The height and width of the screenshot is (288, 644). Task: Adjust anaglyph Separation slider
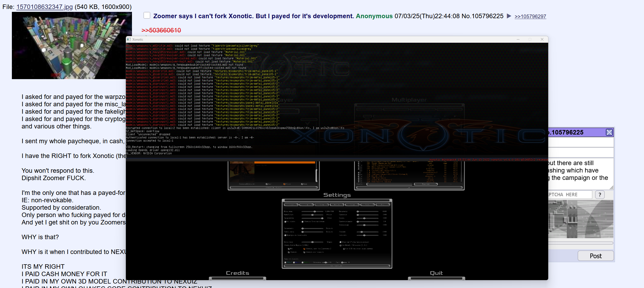coord(325,262)
